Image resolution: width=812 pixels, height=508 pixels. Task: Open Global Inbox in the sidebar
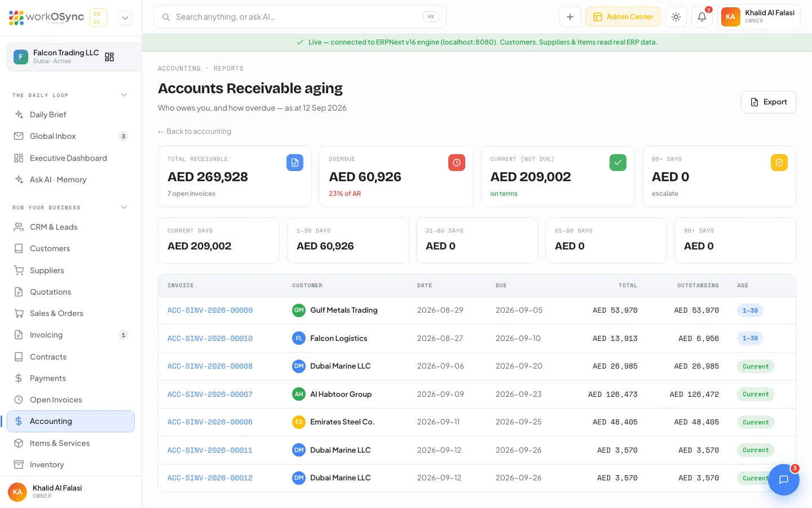click(x=71, y=136)
